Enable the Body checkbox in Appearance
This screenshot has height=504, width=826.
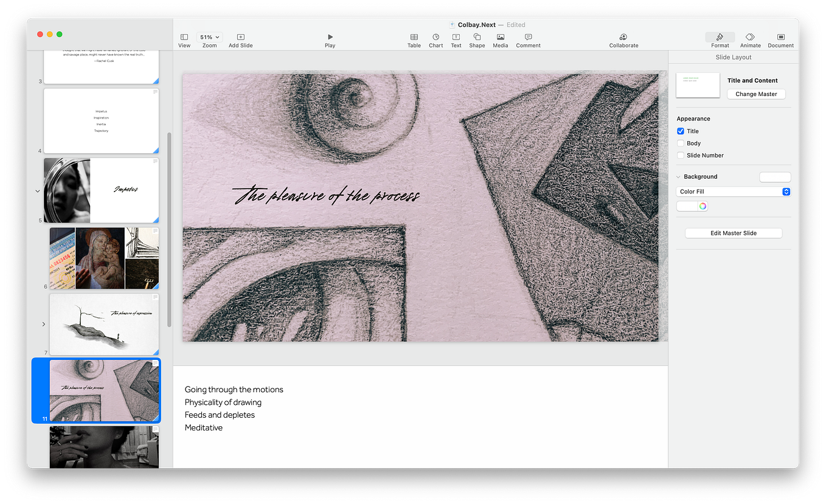click(681, 143)
